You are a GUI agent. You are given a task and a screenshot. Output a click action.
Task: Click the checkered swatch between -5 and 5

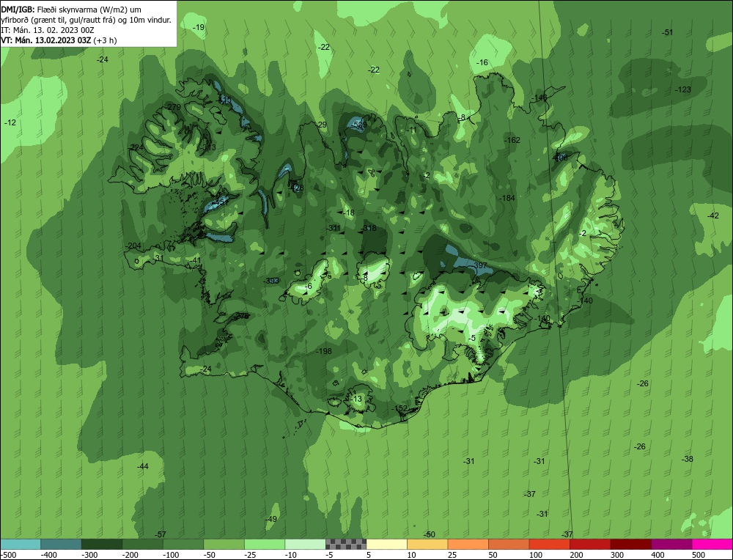[346, 544]
